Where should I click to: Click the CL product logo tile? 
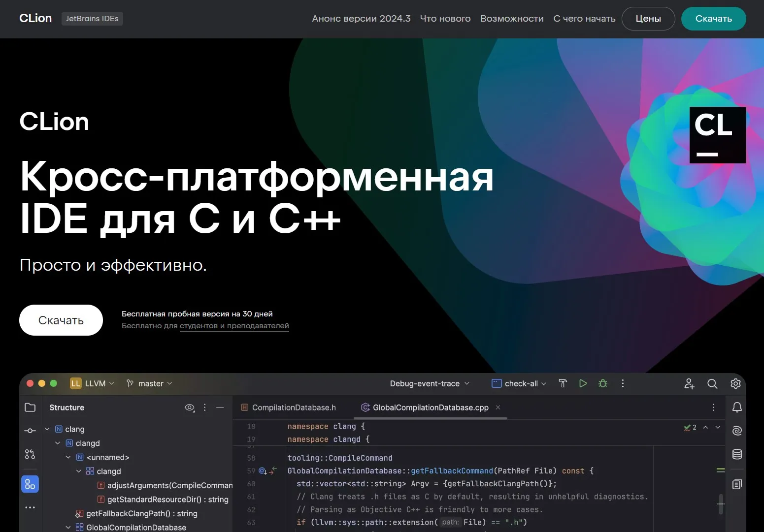pos(718,135)
